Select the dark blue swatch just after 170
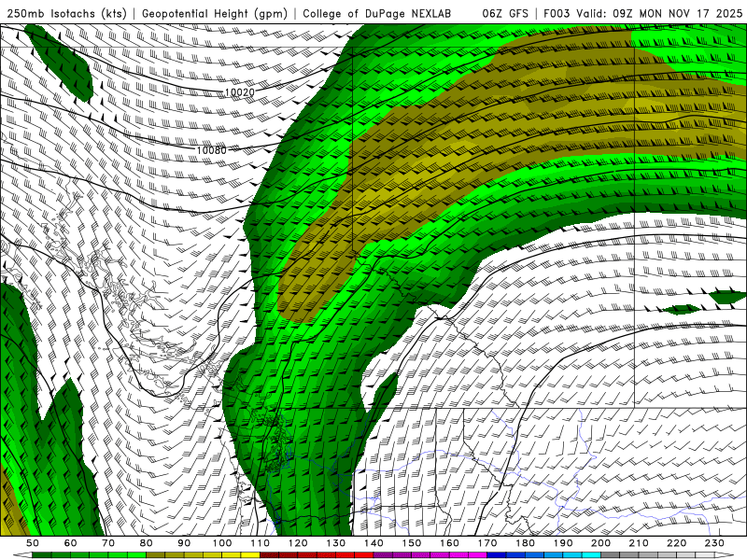Image resolution: width=747 pixels, height=560 pixels. tap(497, 555)
